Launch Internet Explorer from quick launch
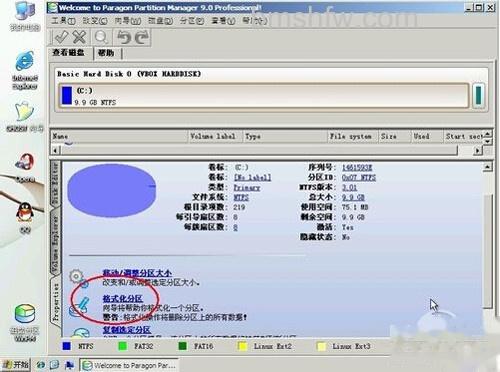The image size is (500, 372). [x=41, y=365]
